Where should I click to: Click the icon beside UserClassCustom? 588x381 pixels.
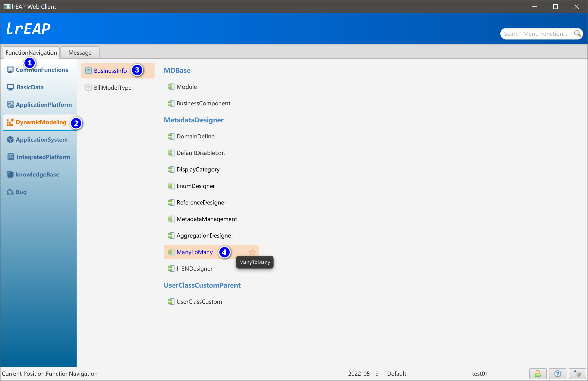click(x=171, y=302)
